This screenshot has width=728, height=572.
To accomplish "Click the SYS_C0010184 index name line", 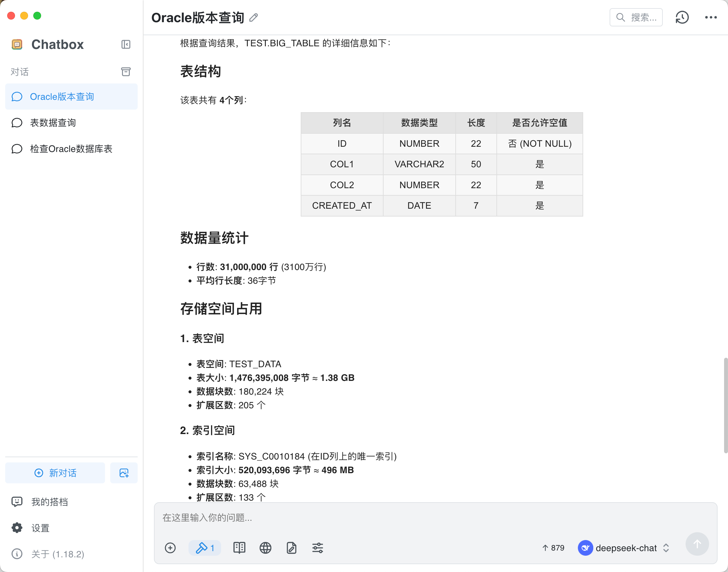I will (x=296, y=457).
